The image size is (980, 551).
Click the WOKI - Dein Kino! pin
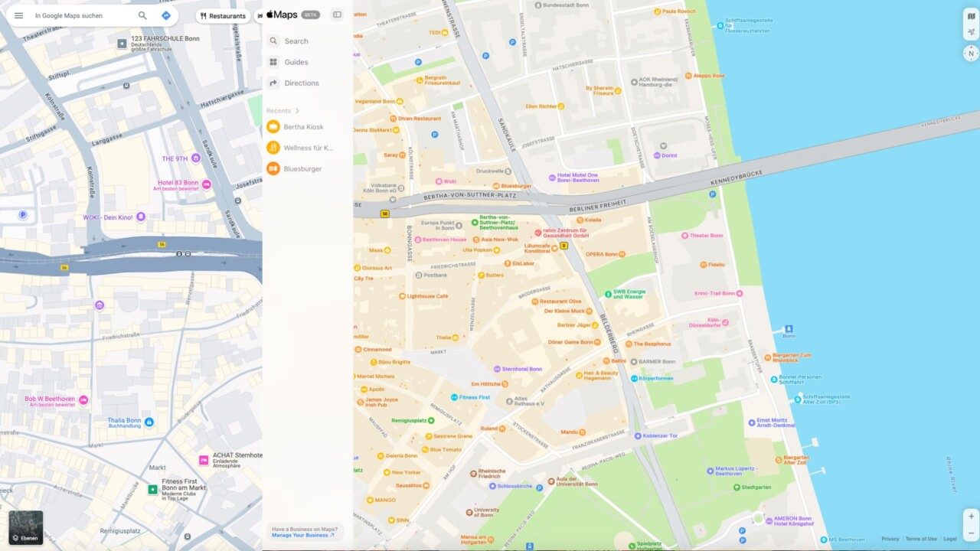point(141,217)
